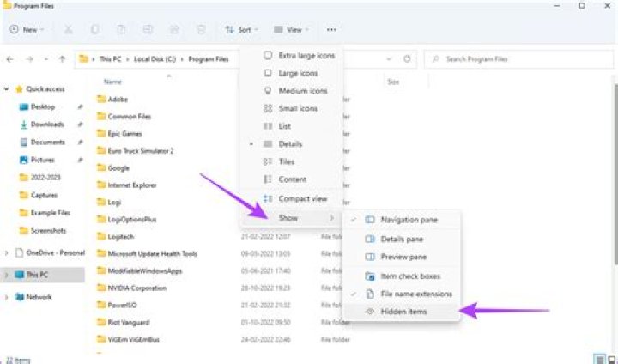618x364 pixels.
Task: Choose List view option
Action: click(x=291, y=126)
